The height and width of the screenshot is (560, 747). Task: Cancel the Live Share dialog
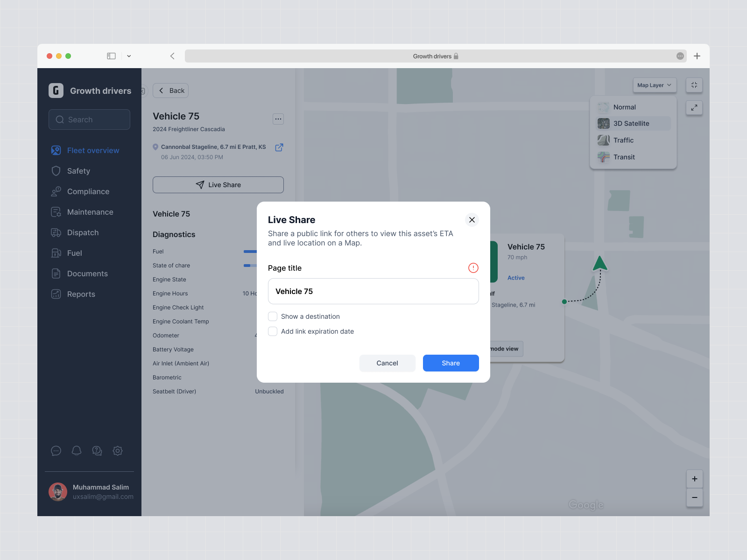pyautogui.click(x=387, y=363)
